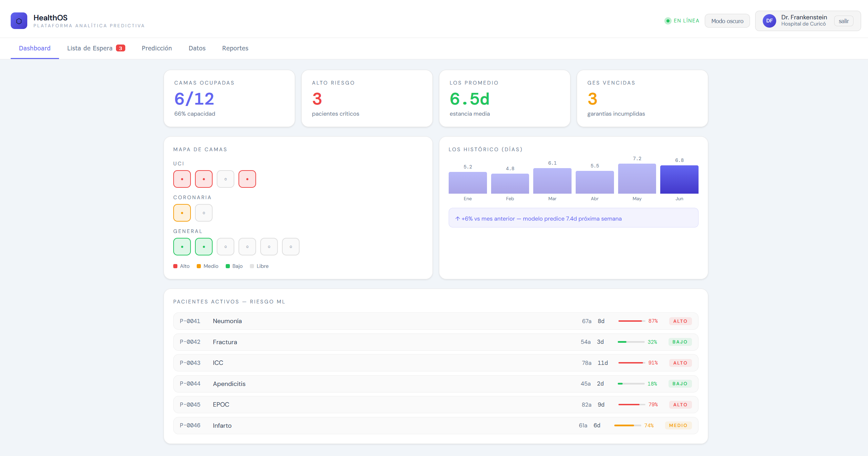Click the MEDIO badge on P-0046
The height and width of the screenshot is (456, 868).
(x=678, y=425)
